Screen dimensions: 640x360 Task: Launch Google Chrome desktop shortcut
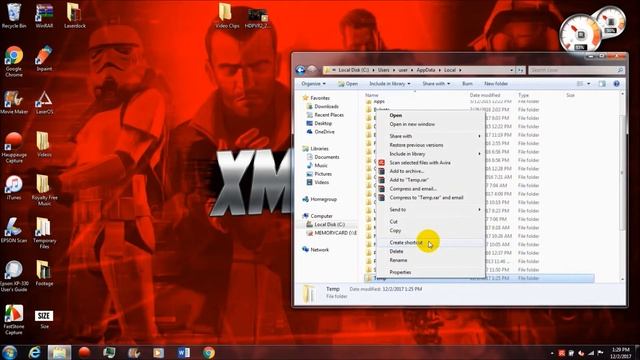[14, 61]
